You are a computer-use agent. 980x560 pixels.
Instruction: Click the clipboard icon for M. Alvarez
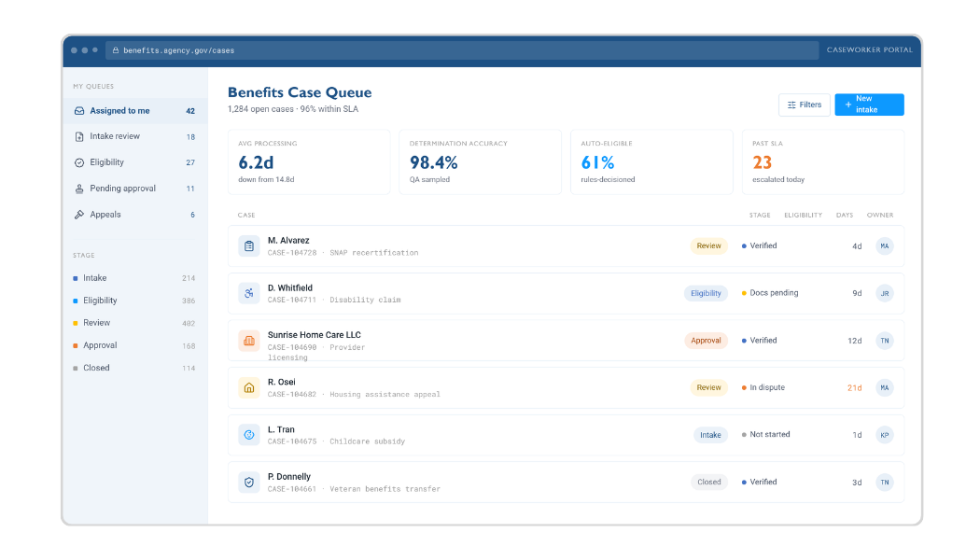[249, 246]
